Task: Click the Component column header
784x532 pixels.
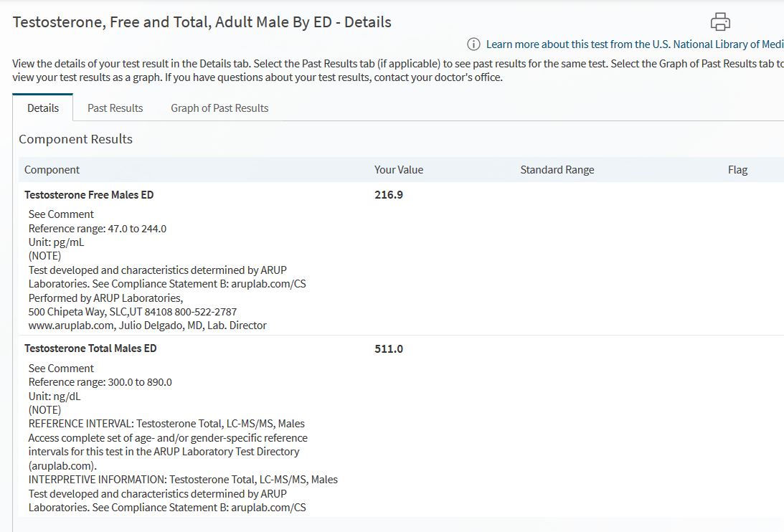Action: 52,170
